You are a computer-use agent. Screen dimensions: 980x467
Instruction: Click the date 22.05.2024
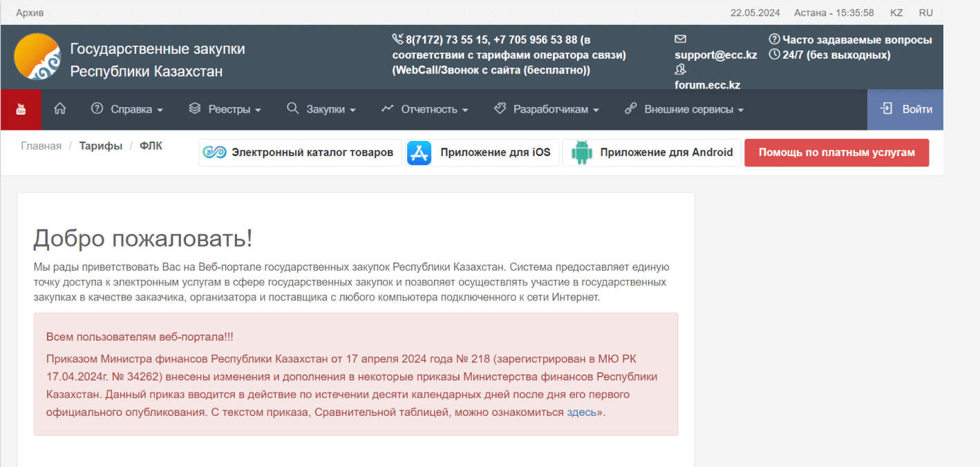point(754,12)
